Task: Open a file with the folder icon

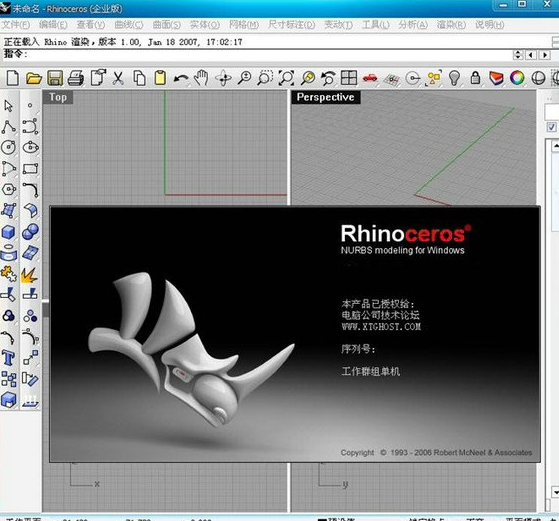Action: click(x=34, y=78)
